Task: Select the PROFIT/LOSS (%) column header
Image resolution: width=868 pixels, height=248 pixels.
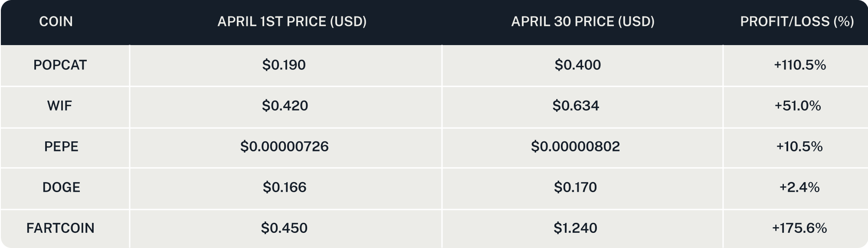Action: [797, 21]
